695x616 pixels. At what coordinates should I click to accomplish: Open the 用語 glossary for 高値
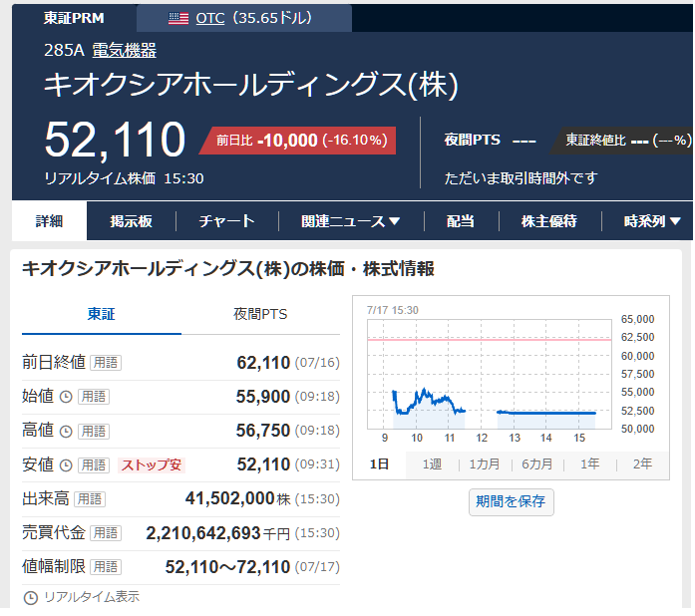[94, 432]
